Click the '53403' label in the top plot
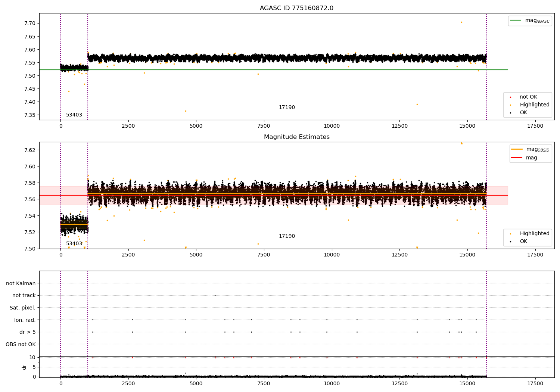560x392 pixels. click(x=74, y=115)
